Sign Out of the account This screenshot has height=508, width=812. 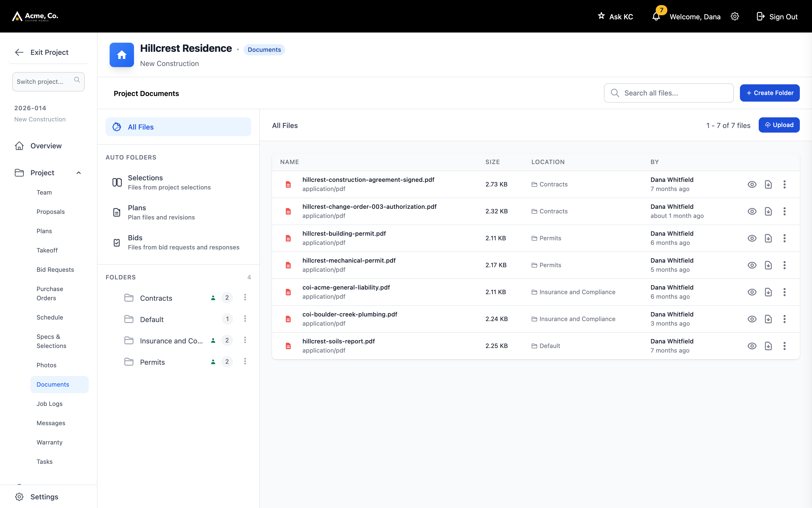click(x=777, y=17)
